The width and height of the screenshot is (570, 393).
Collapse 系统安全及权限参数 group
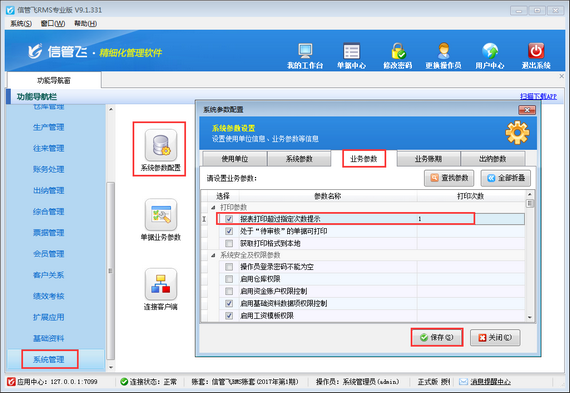click(x=213, y=255)
